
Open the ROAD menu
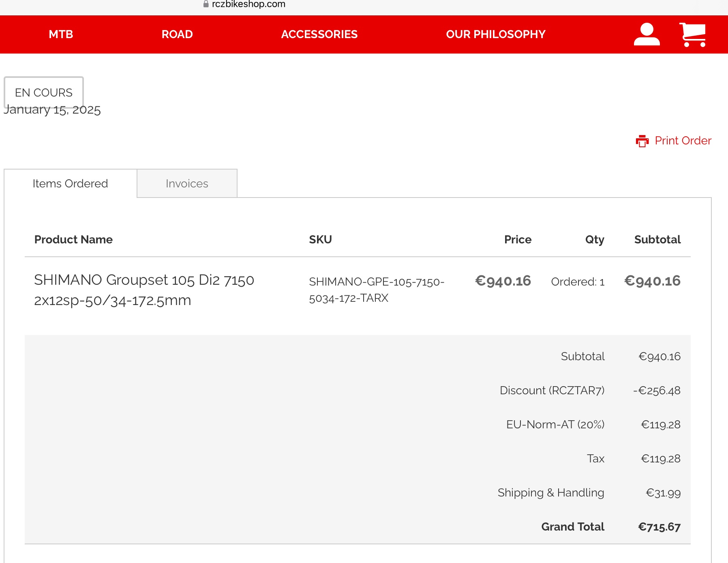coord(177,34)
